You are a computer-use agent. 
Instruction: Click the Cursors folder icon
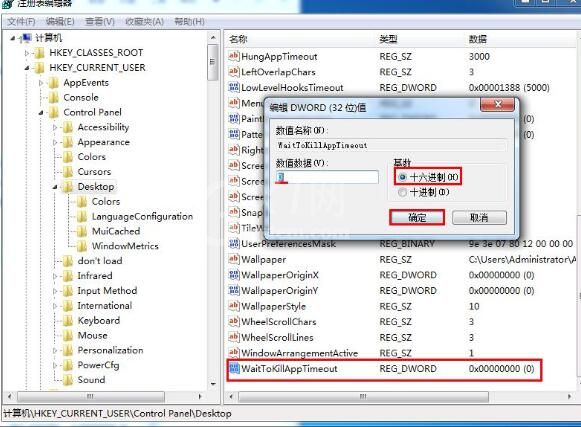click(x=68, y=172)
